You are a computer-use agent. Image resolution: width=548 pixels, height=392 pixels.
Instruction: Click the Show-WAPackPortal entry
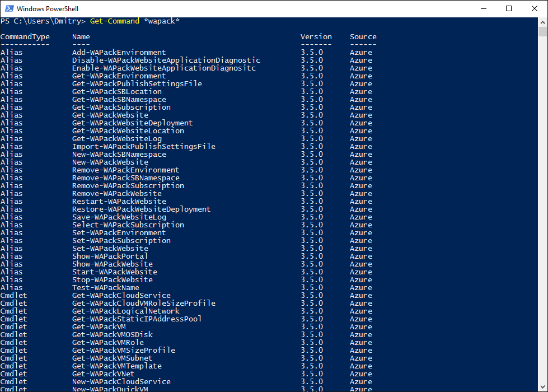click(x=110, y=256)
